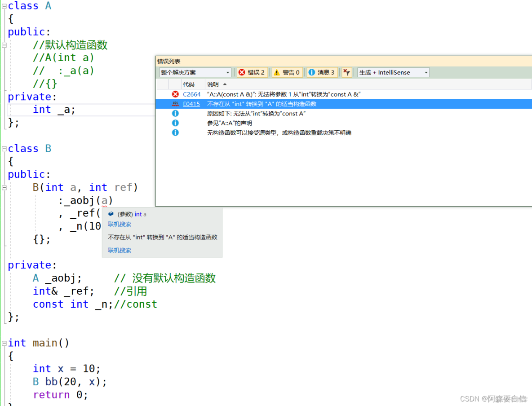
Task: Open the C2664 error code link
Action: click(192, 94)
